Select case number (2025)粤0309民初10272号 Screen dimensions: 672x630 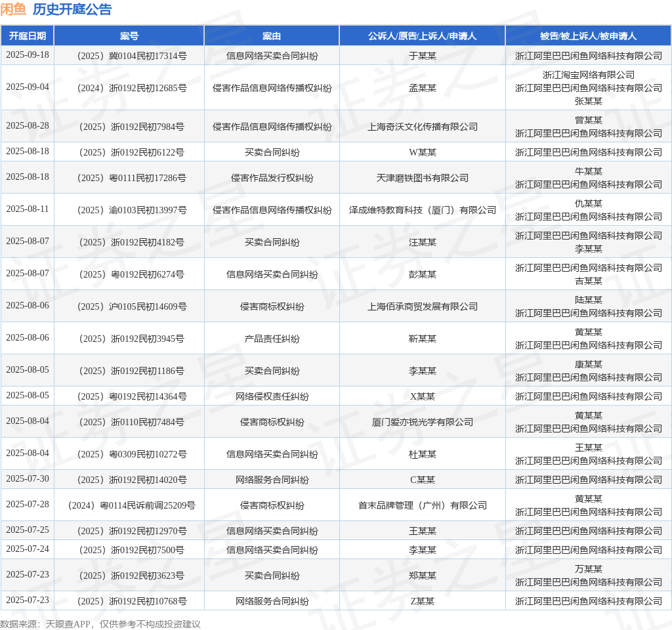(x=132, y=454)
